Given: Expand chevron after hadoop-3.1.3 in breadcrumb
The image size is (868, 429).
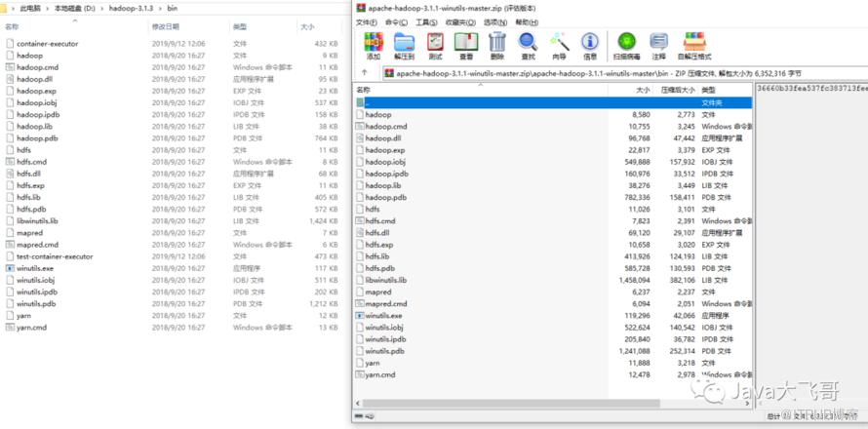Looking at the screenshot, I should click(160, 8).
